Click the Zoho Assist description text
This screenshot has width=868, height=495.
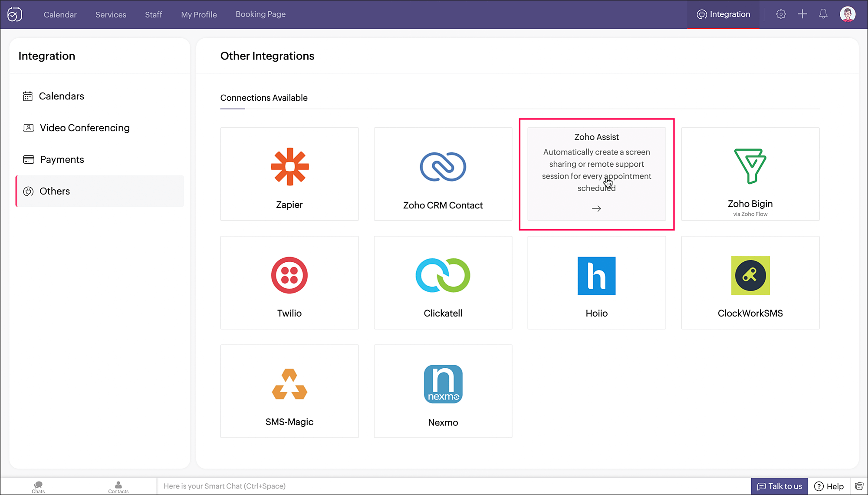[596, 170]
